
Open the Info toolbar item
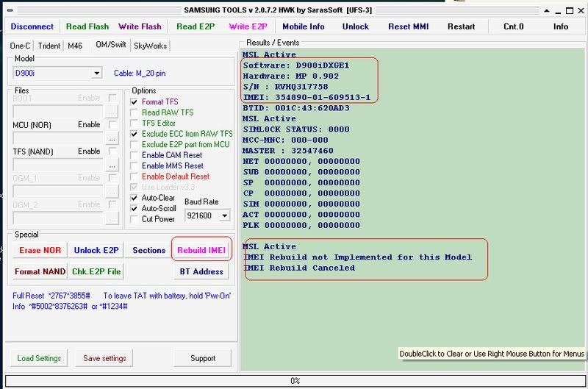pos(561,26)
